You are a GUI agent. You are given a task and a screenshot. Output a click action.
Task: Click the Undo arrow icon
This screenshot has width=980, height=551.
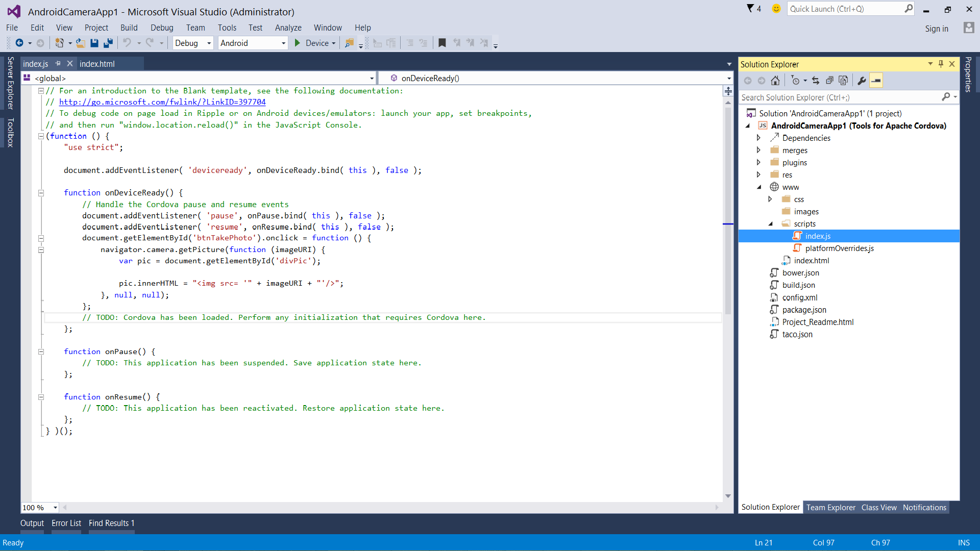click(127, 43)
